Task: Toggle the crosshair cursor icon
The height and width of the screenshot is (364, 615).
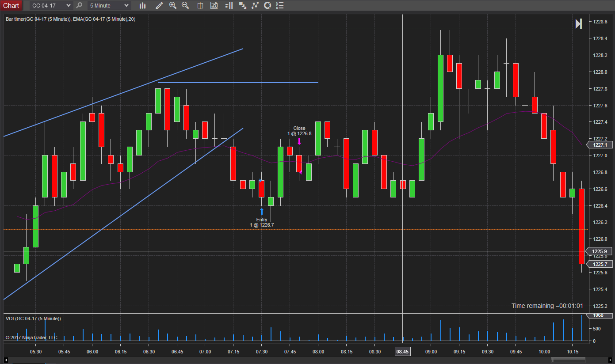Action: click(200, 5)
